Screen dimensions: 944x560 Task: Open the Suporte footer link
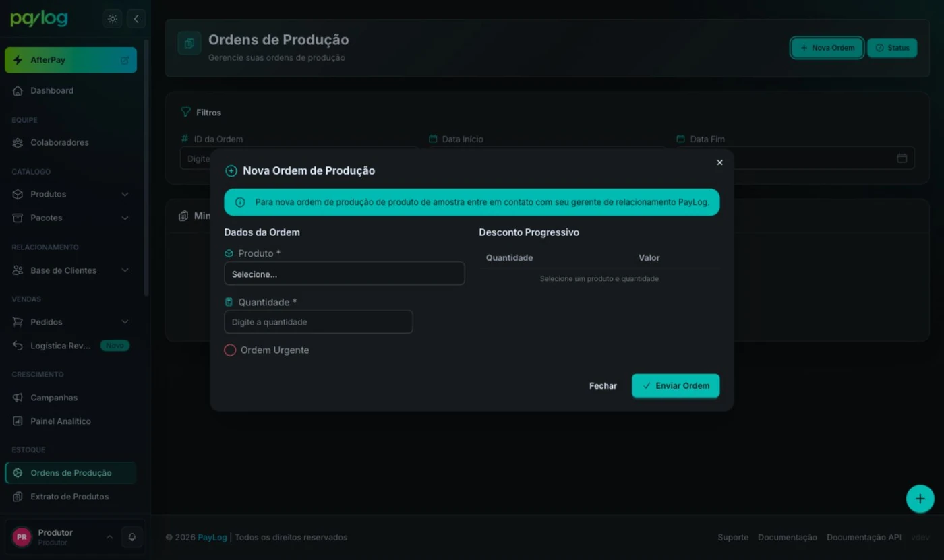733,538
